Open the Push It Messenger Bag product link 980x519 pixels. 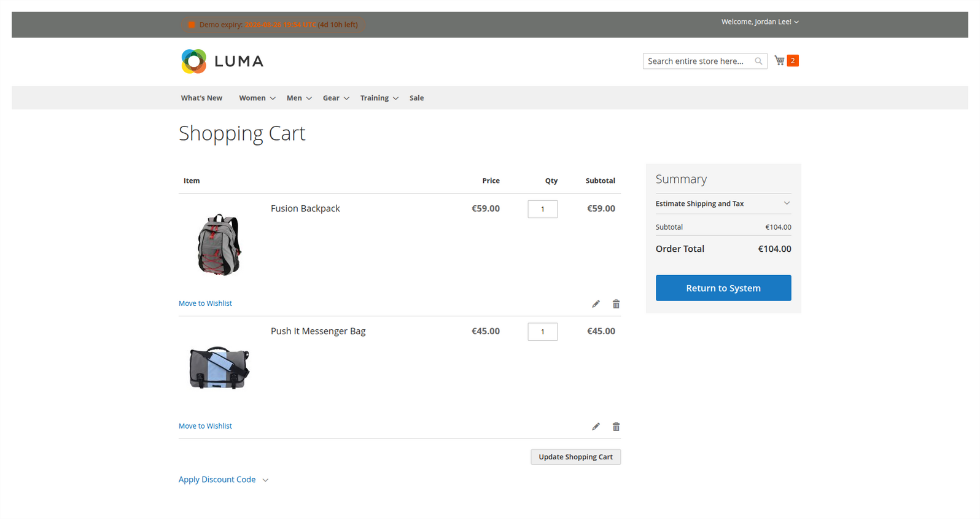pos(318,332)
